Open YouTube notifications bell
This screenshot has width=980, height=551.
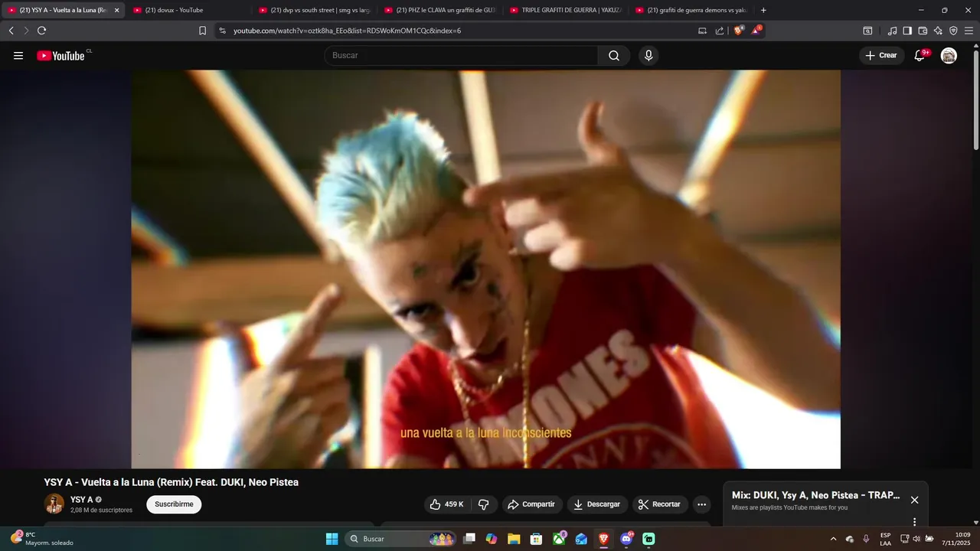(920, 55)
